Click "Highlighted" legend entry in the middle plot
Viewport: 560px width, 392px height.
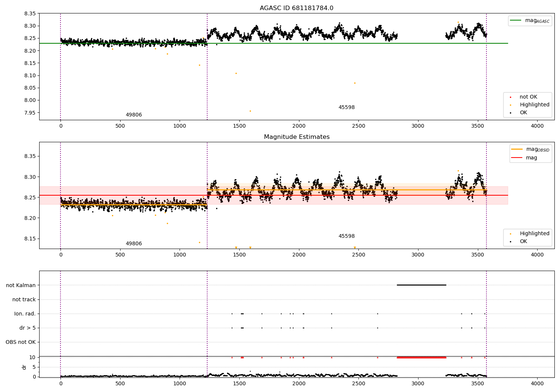(x=530, y=233)
